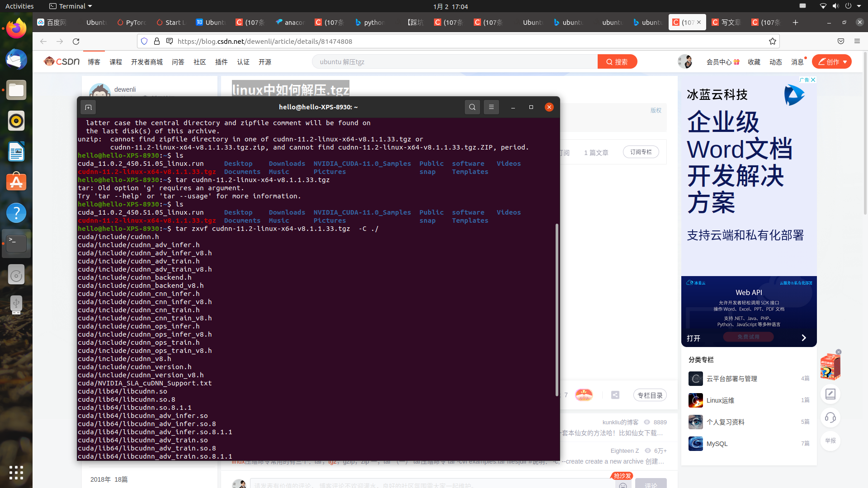Image resolution: width=868 pixels, height=488 pixels.
Task: Open a new Firefox tab
Action: pos(796,22)
